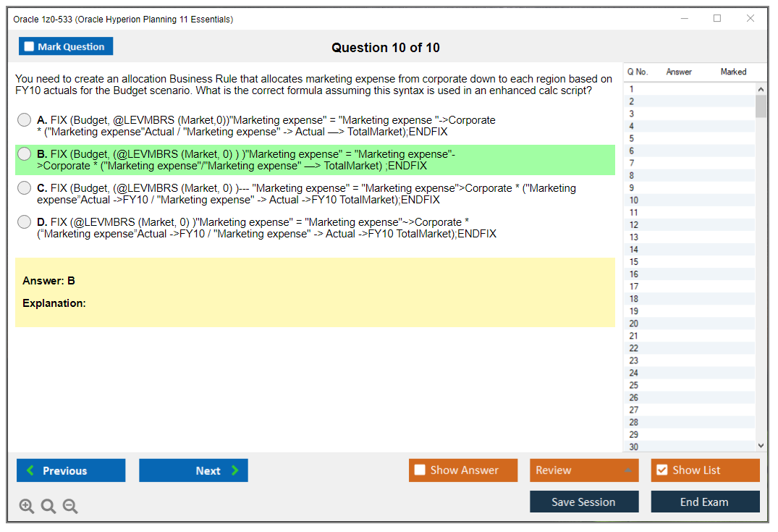Select question 10 row in list
The image size is (778, 532).
point(688,200)
